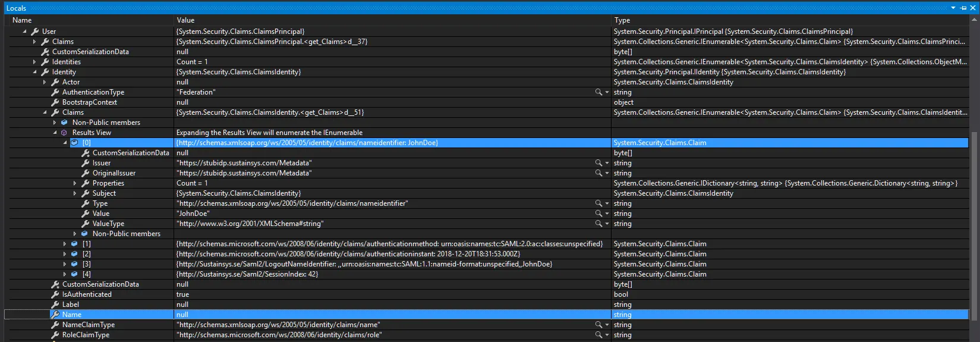
Task: Expand the Actor node
Action: 45,82
